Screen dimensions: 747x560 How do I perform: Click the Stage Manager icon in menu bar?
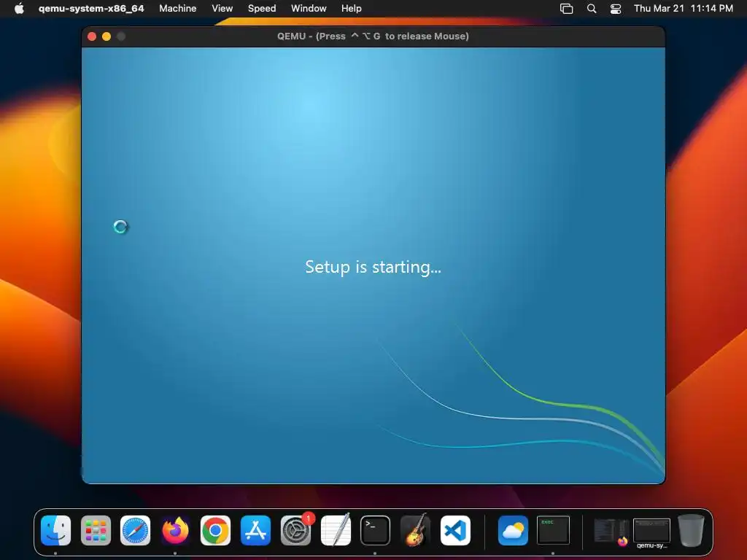point(566,9)
